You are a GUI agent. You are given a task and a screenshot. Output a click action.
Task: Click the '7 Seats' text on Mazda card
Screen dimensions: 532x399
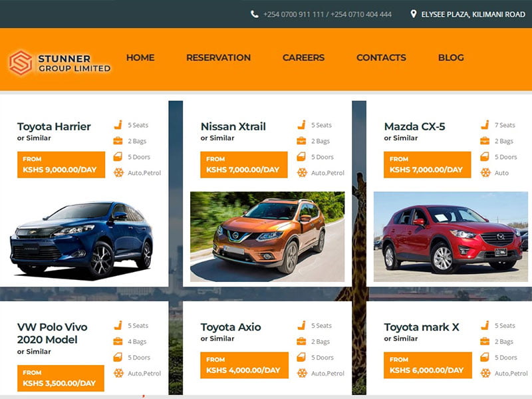505,125
